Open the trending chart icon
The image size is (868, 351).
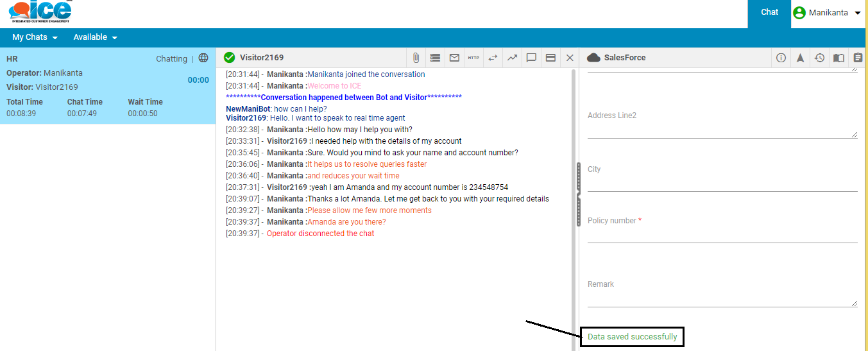click(x=512, y=58)
